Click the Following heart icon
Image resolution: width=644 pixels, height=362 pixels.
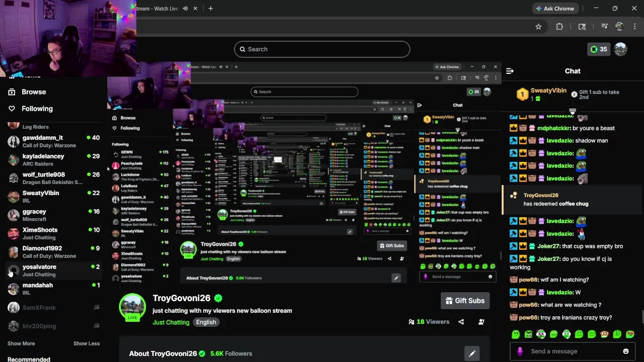(12, 109)
